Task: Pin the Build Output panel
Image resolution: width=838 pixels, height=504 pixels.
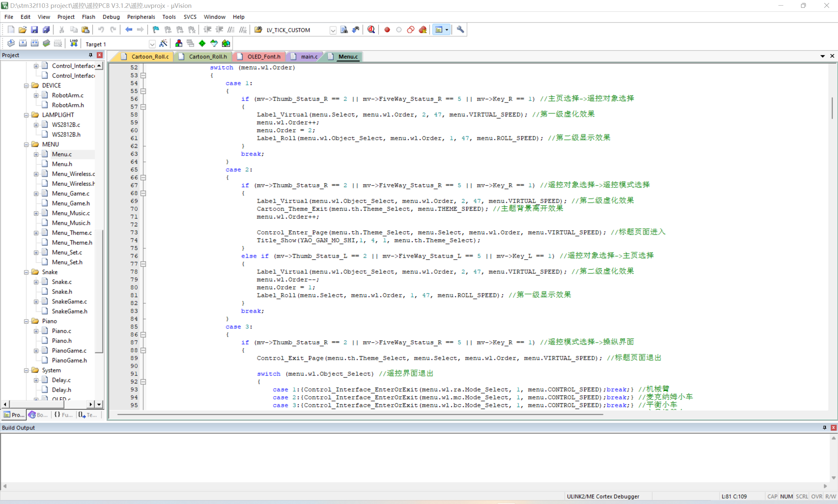Action: pos(824,428)
